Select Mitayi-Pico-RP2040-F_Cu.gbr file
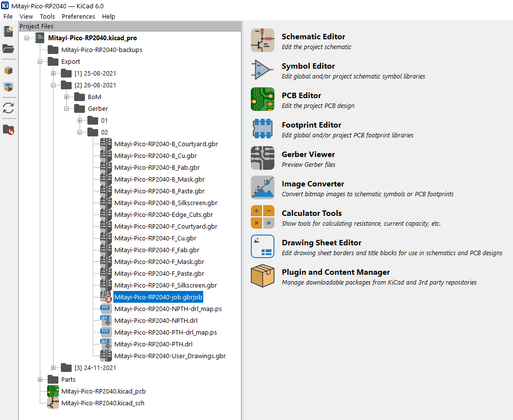The image size is (513, 420). click(156, 238)
